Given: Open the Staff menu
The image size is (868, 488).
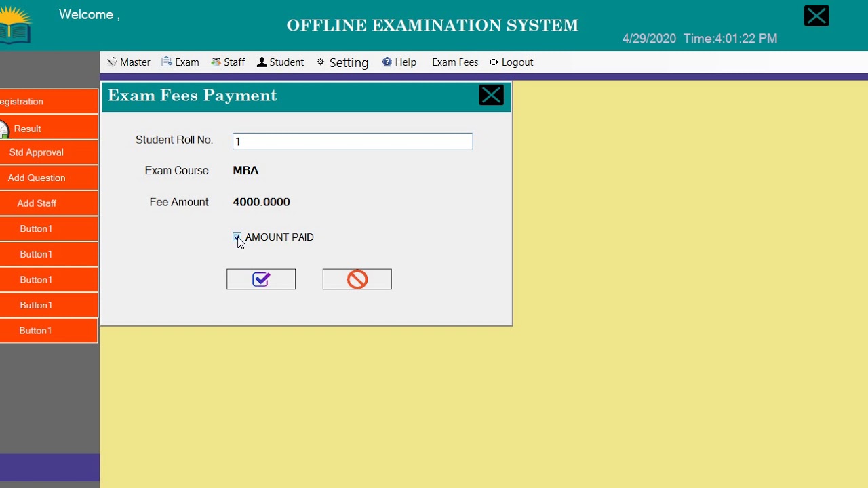Looking at the screenshot, I should 228,62.
